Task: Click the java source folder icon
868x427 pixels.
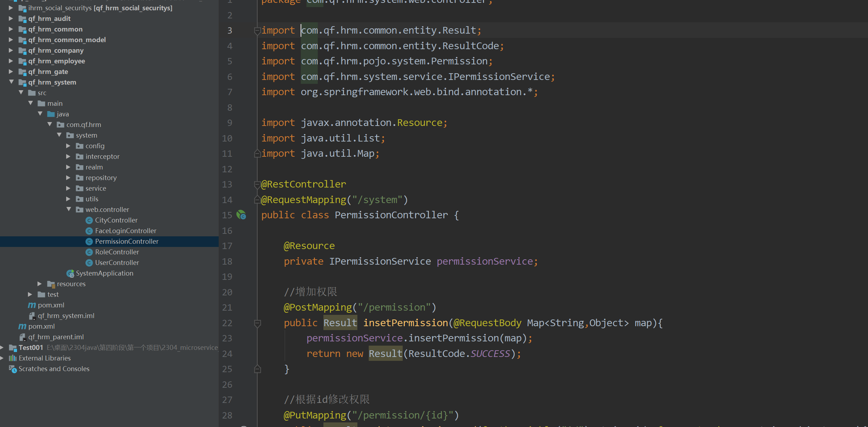Action: [x=51, y=114]
